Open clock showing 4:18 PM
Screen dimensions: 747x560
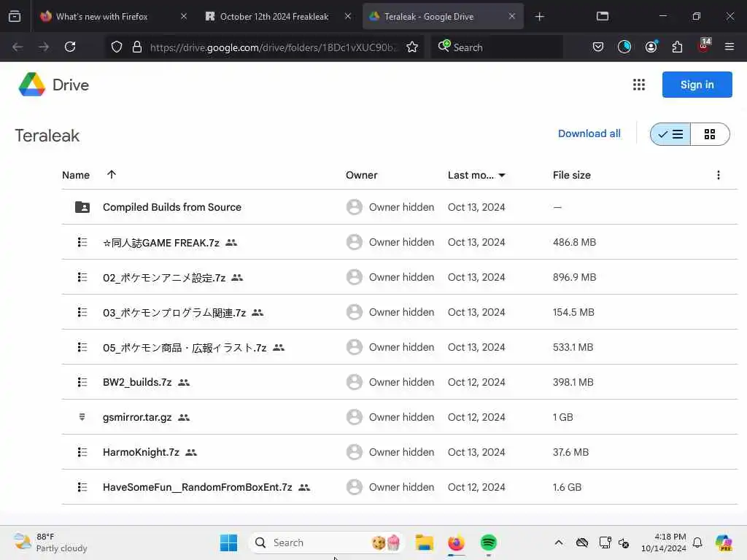pos(664,542)
